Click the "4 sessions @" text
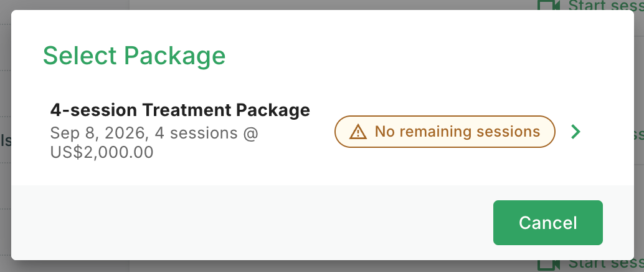 [207, 134]
